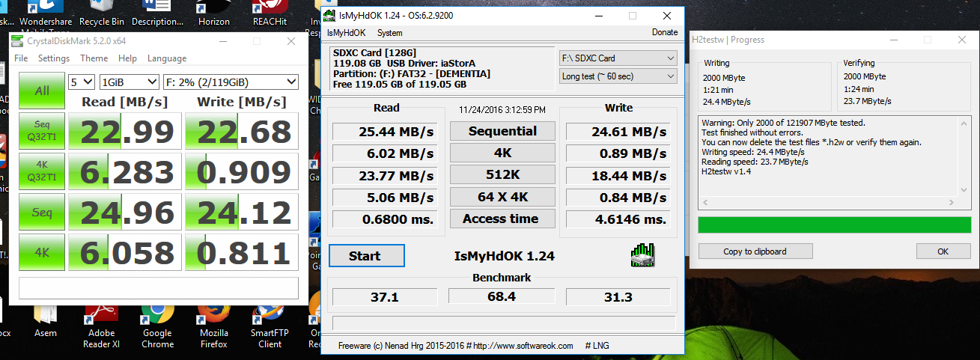
Task: Open the test count dropdown showing 5
Action: pos(82,82)
